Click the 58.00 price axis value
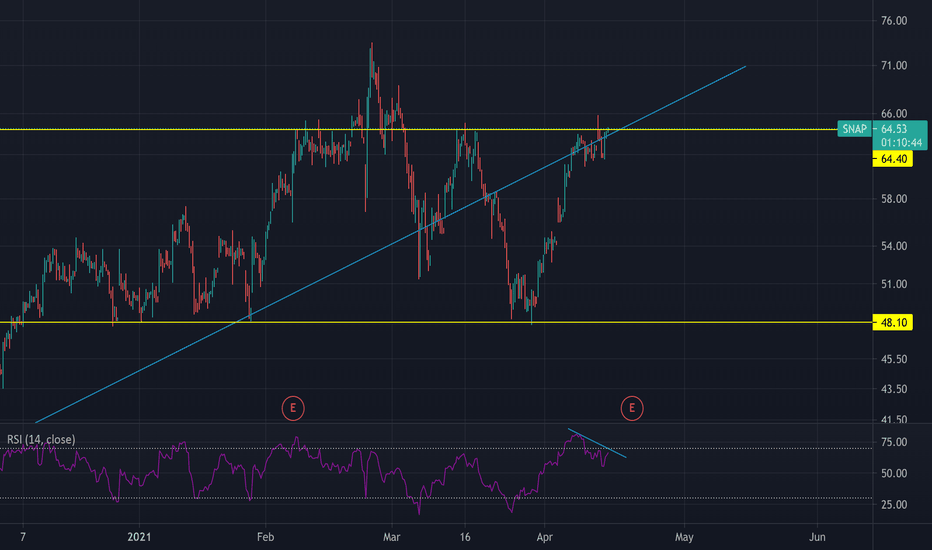932x550 pixels. (894, 199)
